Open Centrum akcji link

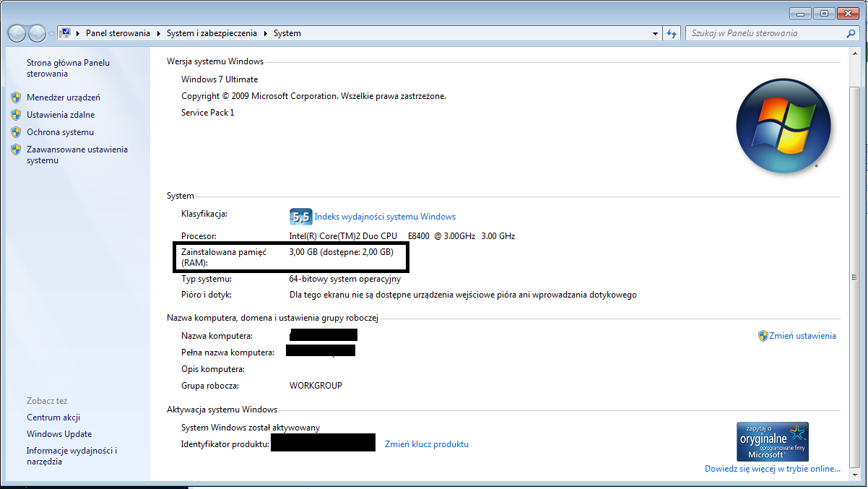(x=53, y=417)
